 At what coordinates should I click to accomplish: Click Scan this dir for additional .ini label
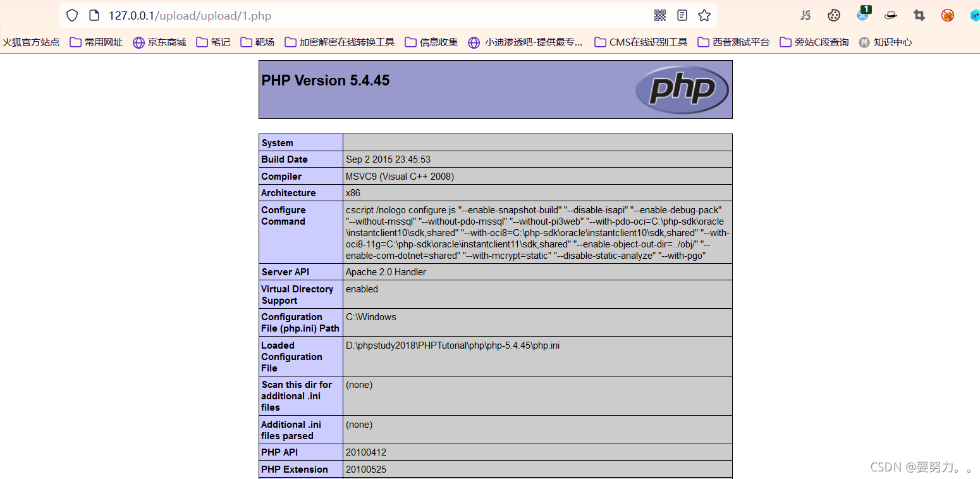tap(301, 396)
